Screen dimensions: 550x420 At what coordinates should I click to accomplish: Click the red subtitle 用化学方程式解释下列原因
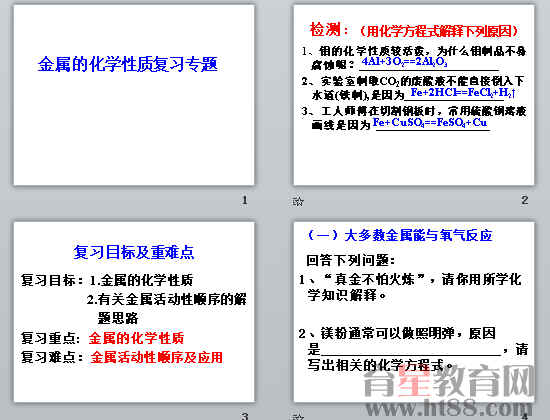click(439, 31)
